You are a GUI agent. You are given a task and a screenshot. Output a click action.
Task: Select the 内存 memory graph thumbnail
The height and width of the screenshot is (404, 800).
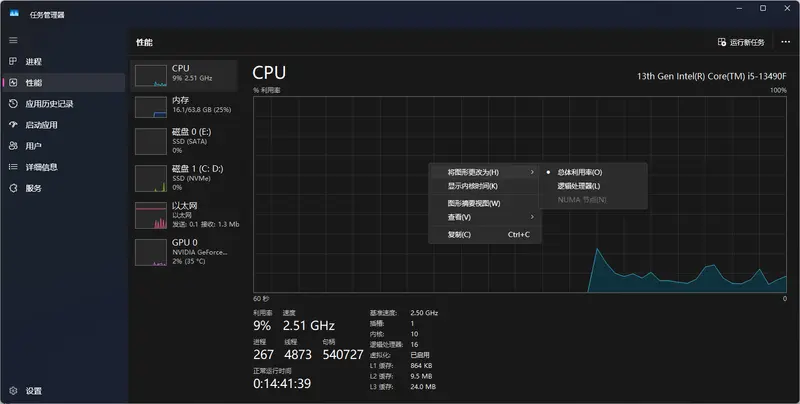coord(151,108)
